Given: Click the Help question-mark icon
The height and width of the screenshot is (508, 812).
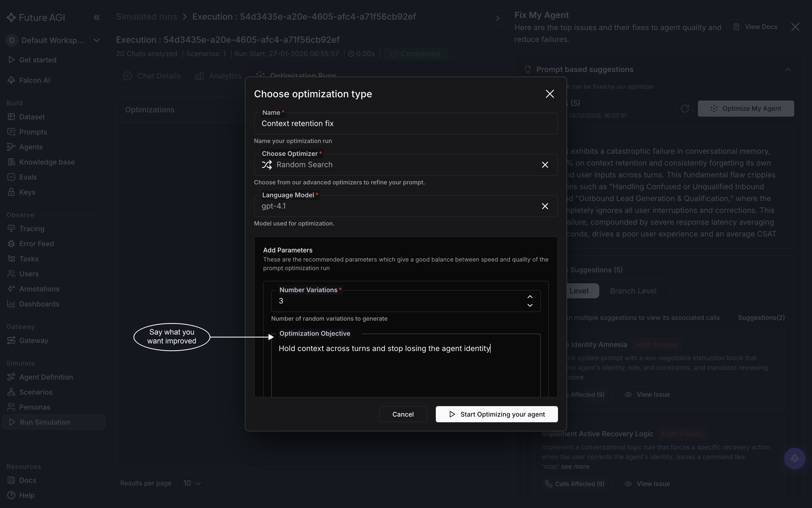Looking at the screenshot, I should pyautogui.click(x=11, y=495).
